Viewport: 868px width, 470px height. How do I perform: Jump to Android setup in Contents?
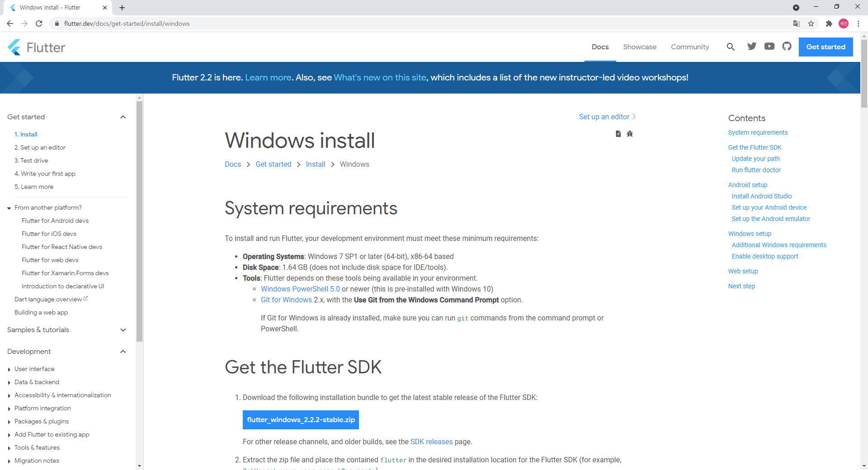tap(748, 185)
